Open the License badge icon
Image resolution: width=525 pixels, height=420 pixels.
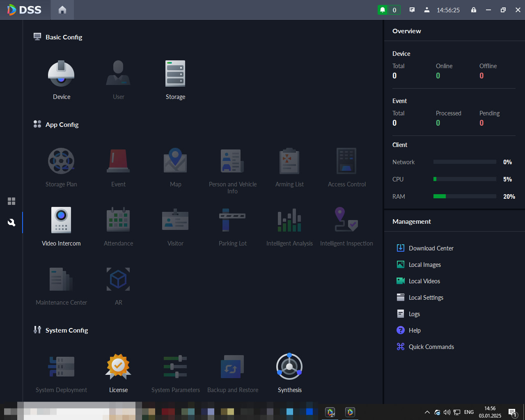118,367
